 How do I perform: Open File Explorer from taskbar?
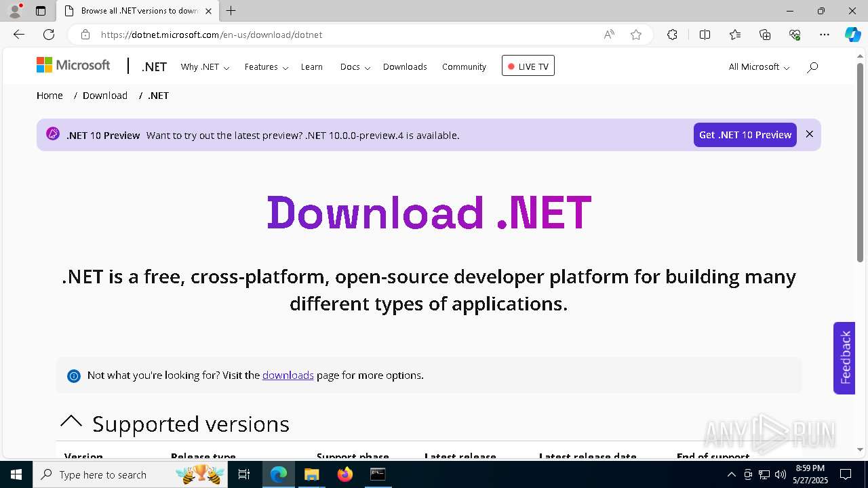click(311, 474)
